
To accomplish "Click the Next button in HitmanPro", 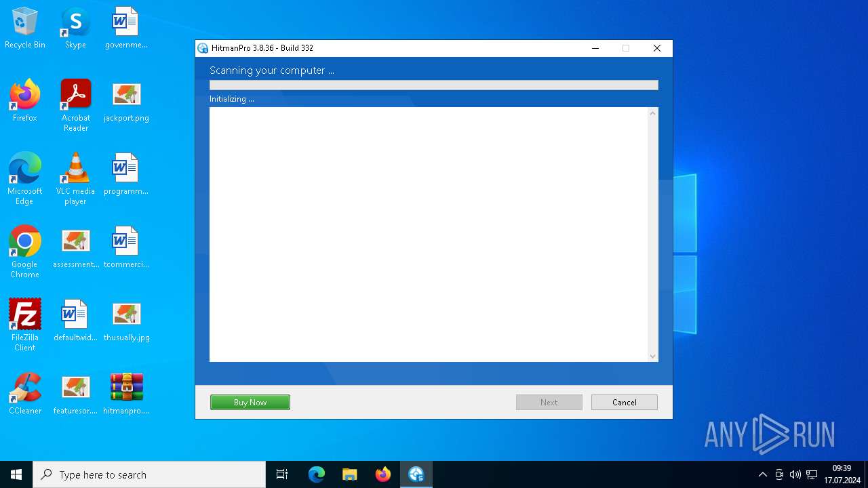I will click(549, 403).
